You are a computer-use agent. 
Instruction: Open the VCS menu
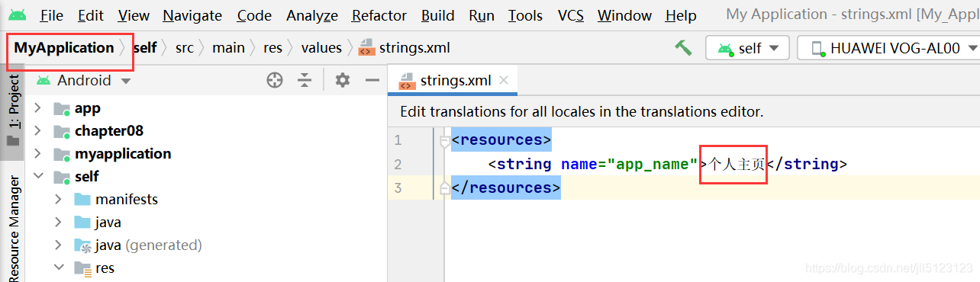[x=571, y=15]
